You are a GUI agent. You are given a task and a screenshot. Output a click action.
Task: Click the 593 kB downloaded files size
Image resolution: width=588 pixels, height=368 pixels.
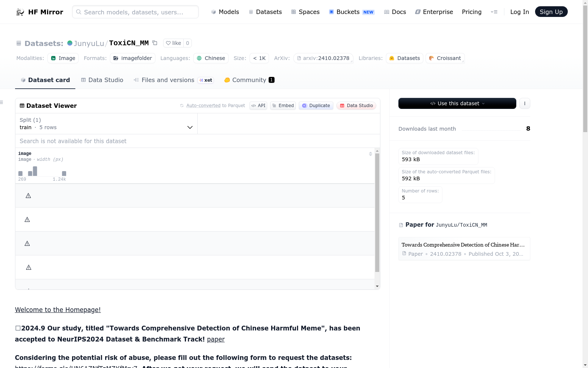(x=411, y=159)
